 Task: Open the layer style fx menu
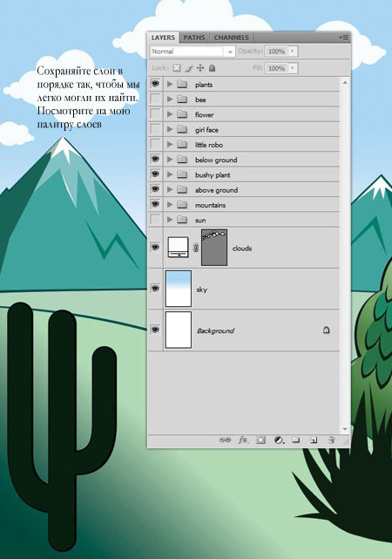coord(243,440)
